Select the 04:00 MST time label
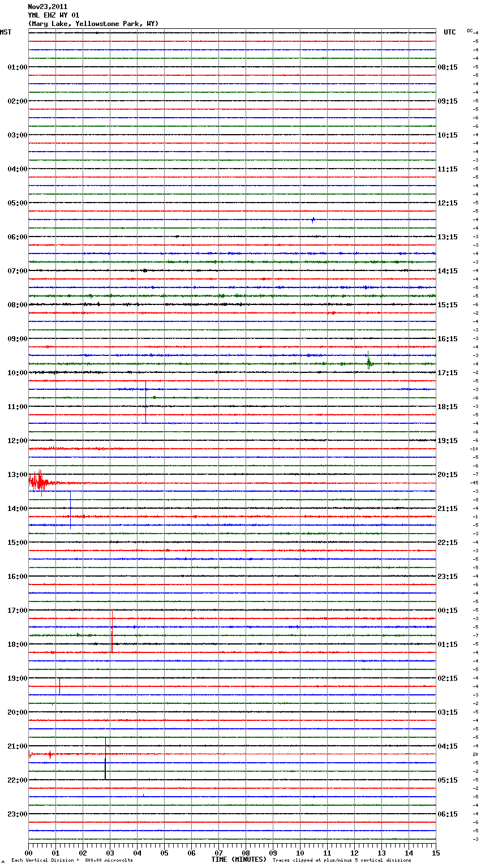481x868 pixels. 17,169
